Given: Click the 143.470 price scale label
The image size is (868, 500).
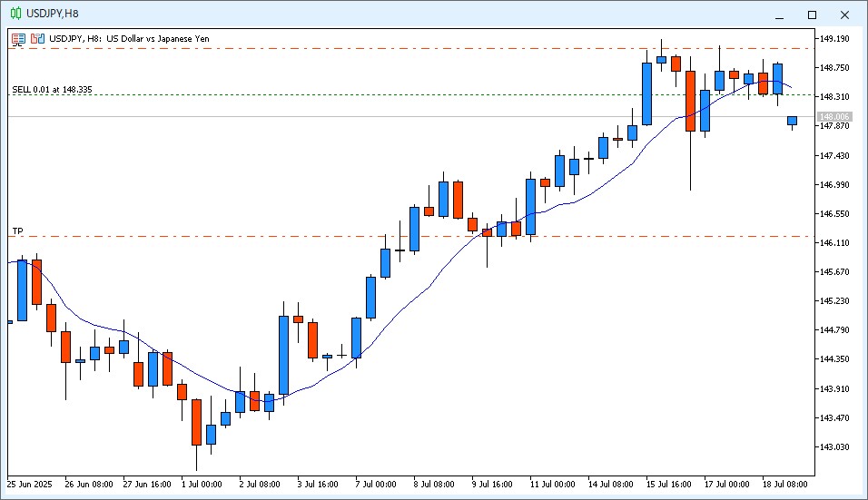Looking at the screenshot, I should (834, 418).
